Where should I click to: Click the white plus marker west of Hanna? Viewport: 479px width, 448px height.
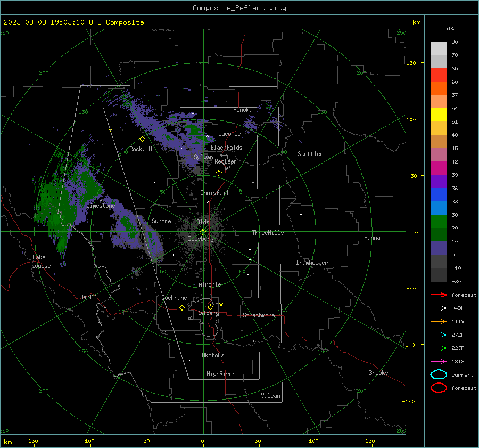[301, 214]
